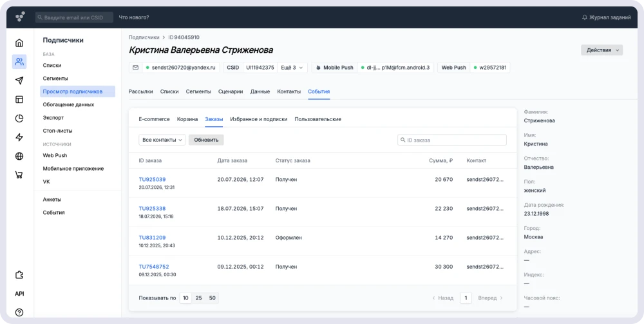Click the logo icon in the top bar
This screenshot has height=324, width=644.
(20, 17)
